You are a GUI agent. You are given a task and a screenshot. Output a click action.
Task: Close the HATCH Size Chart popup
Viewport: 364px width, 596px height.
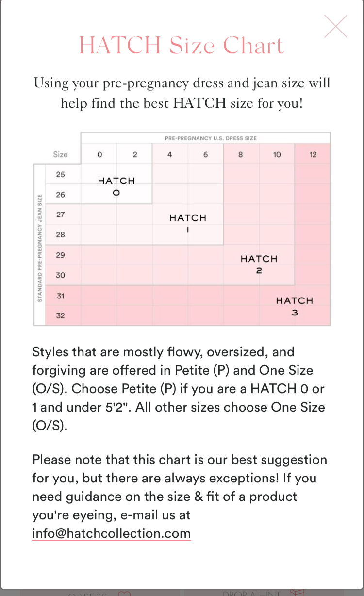(336, 26)
